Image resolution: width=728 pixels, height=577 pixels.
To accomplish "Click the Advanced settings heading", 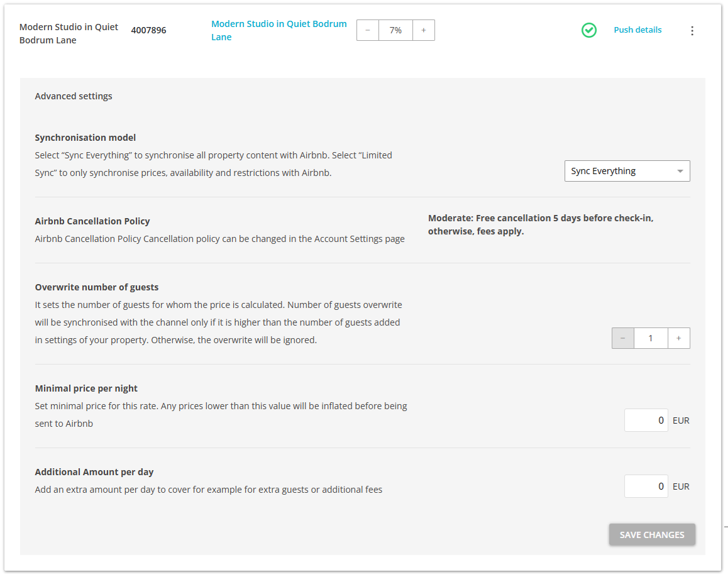I will (x=74, y=96).
